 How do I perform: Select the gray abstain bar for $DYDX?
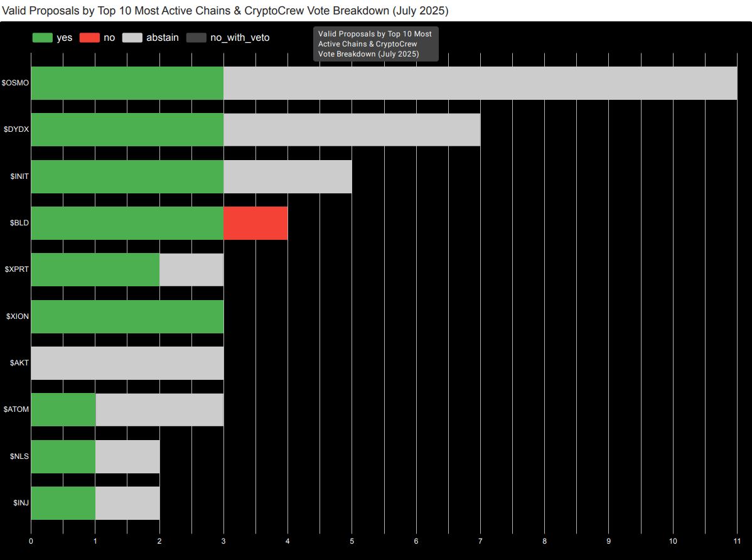pyautogui.click(x=352, y=129)
